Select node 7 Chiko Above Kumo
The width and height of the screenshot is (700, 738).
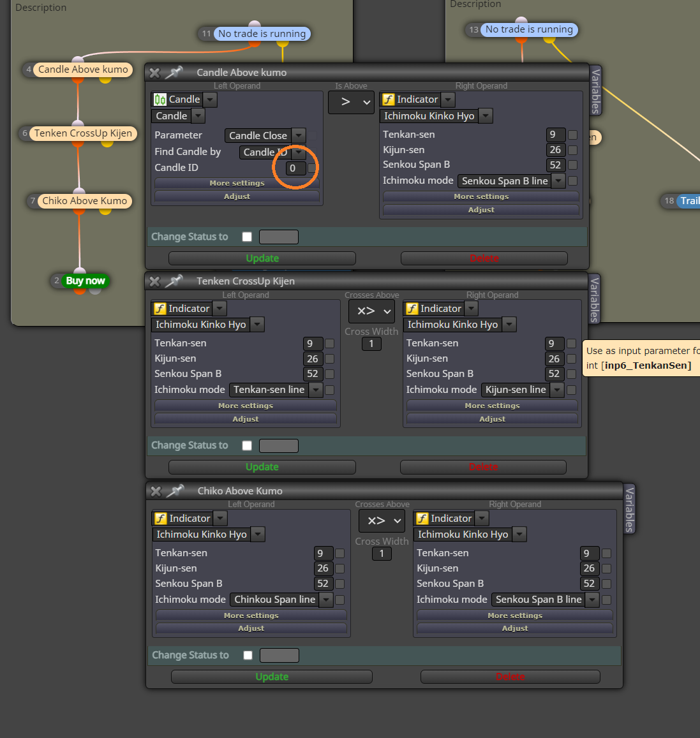coord(85,201)
